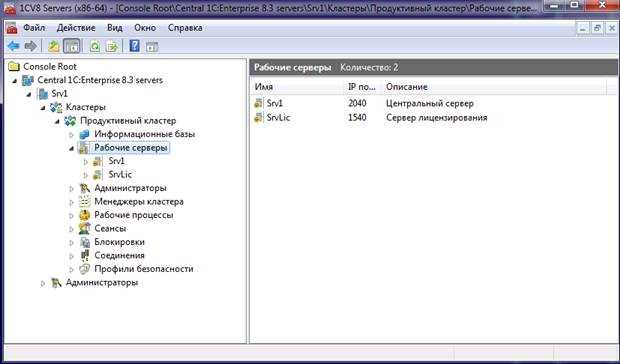The width and height of the screenshot is (620, 364).
Task: Click the Up one level toolbar icon
Action: (54, 47)
